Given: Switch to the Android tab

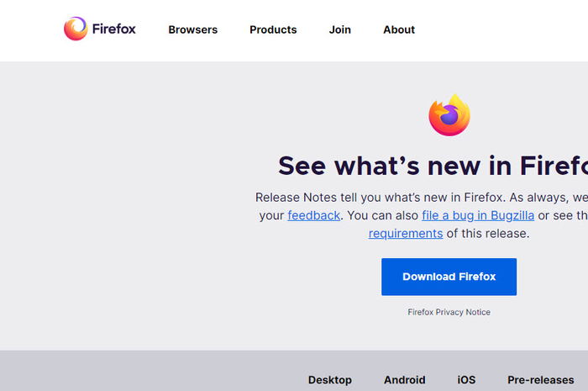Looking at the screenshot, I should pyautogui.click(x=404, y=380).
